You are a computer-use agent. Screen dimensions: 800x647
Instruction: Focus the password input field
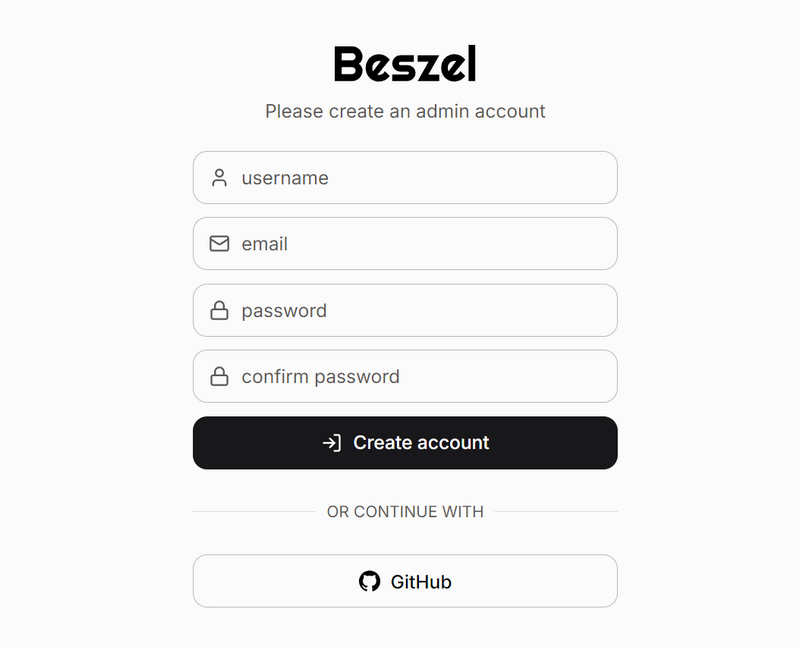(420, 311)
